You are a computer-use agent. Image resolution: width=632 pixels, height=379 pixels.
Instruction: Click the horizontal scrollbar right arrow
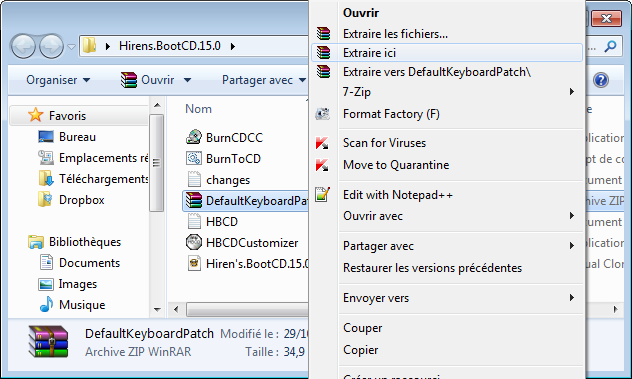tap(615, 309)
